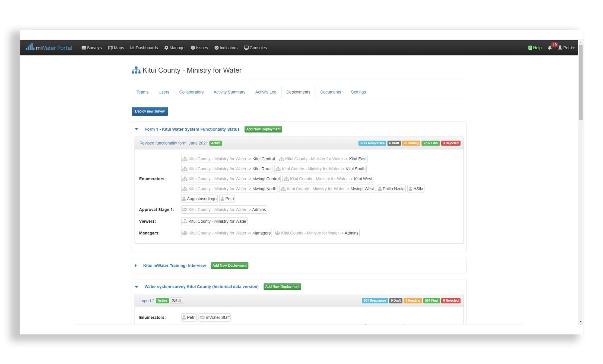Collapse Water system survey historical section
Image resolution: width=603 pixels, height=364 pixels.
click(x=137, y=287)
